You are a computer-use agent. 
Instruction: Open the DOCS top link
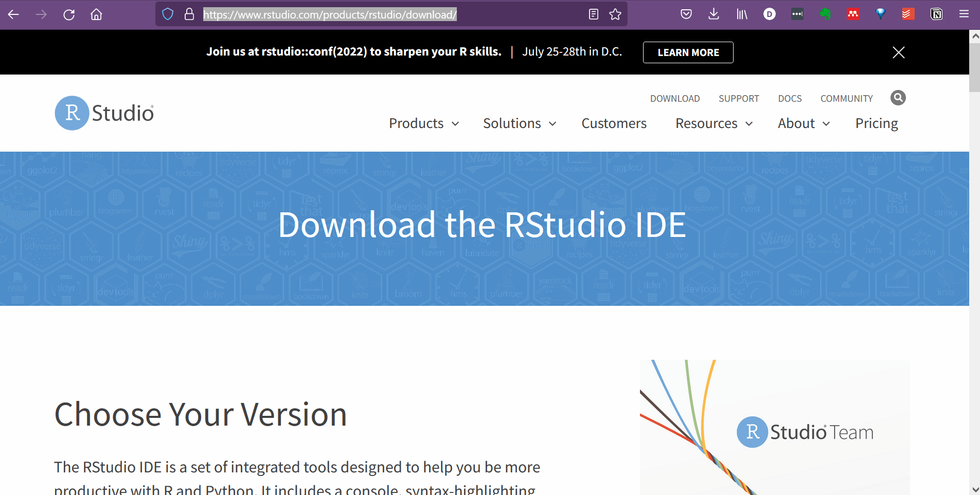click(x=790, y=99)
